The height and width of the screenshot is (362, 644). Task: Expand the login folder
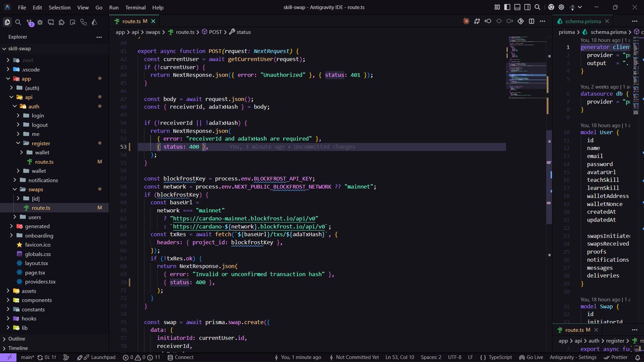coord(54,115)
